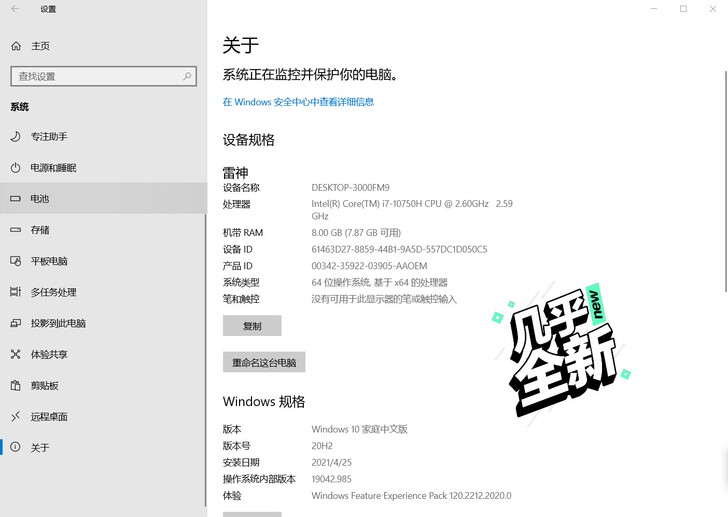Click product ID 00342-35922-03905-AAOEM
Image resolution: width=728 pixels, height=517 pixels.
[x=369, y=266]
